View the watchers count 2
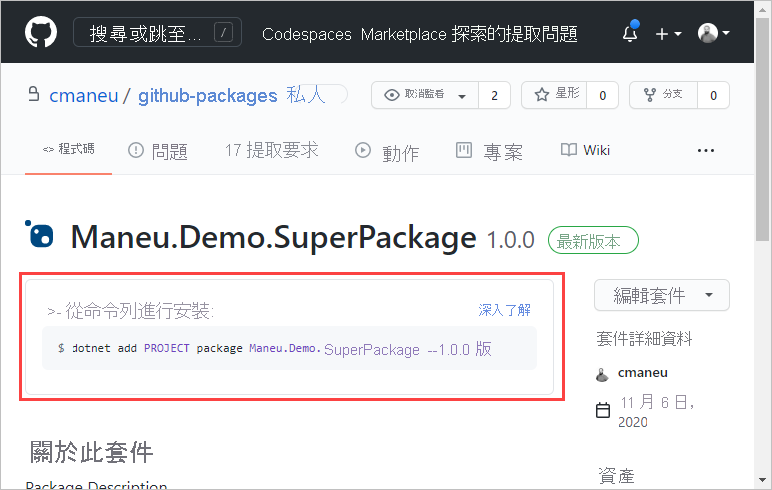 click(494, 95)
